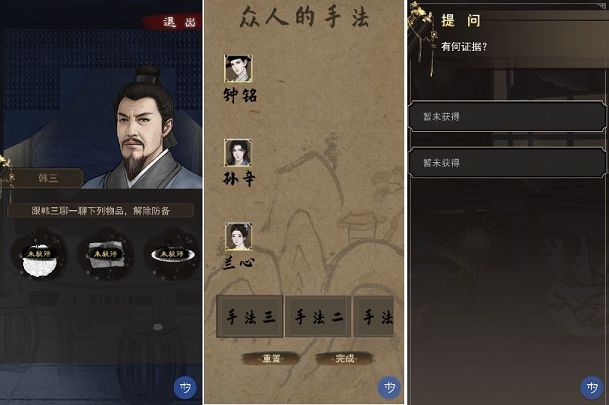Click 兰心 portrait
This screenshot has height=405, width=609.
238,236
